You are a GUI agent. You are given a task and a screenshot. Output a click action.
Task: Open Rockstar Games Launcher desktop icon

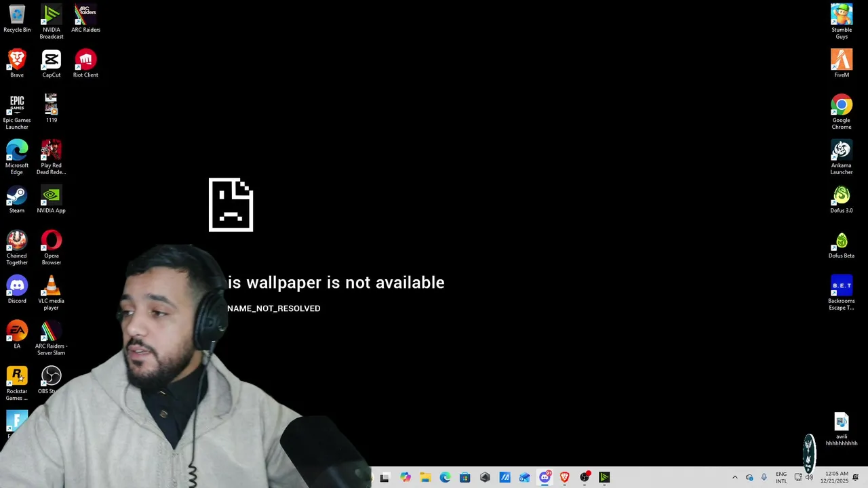point(17,383)
